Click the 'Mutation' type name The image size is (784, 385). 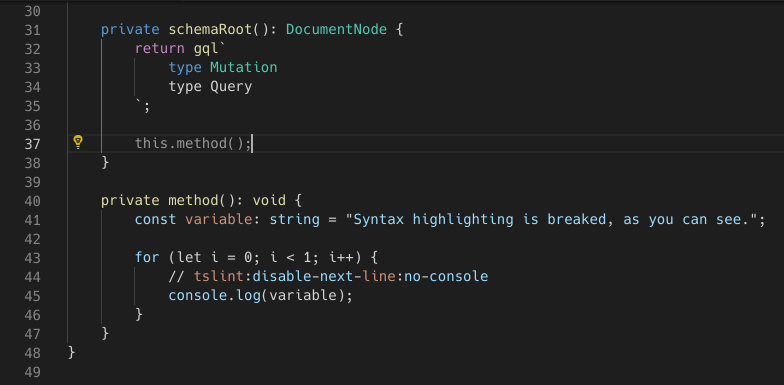click(x=244, y=68)
